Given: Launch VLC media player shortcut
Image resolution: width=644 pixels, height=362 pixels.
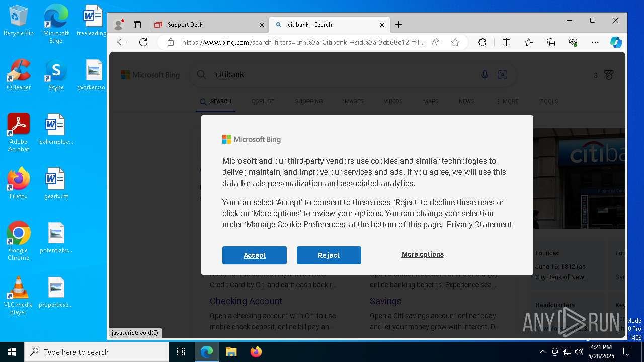Looking at the screenshot, I should coord(19,296).
